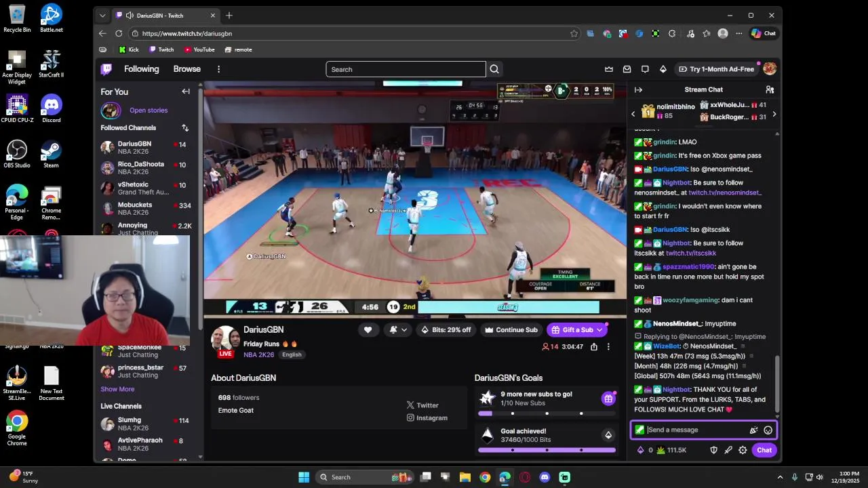
Task: Collapse the For You sidebar
Action: [x=186, y=91]
